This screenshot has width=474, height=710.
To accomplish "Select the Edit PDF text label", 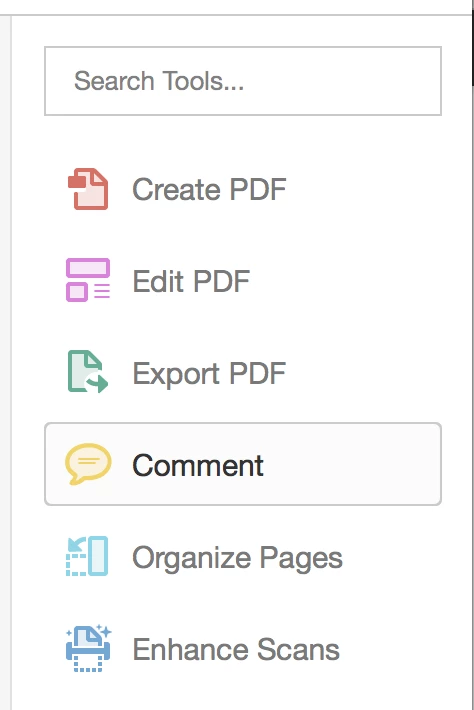I will coord(191,281).
